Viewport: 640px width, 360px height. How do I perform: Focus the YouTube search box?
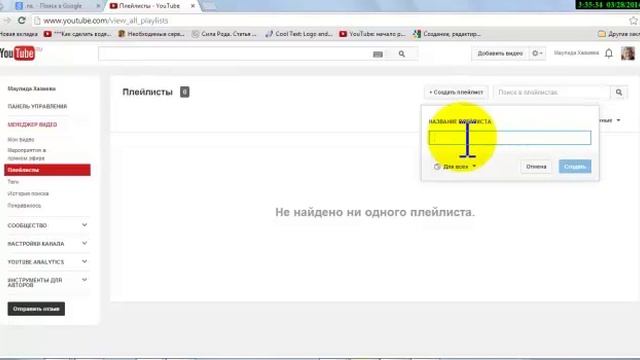click(235, 54)
